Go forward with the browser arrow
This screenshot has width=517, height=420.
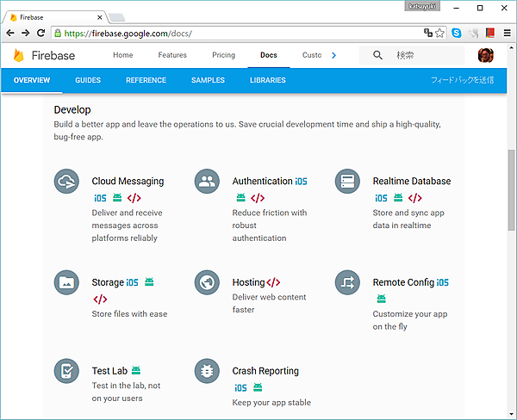(x=25, y=33)
